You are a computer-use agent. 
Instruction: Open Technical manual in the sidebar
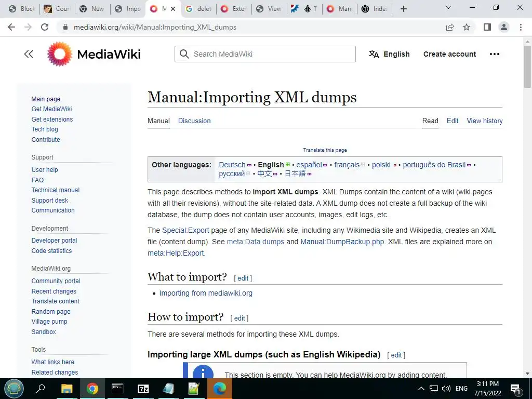pyautogui.click(x=56, y=190)
